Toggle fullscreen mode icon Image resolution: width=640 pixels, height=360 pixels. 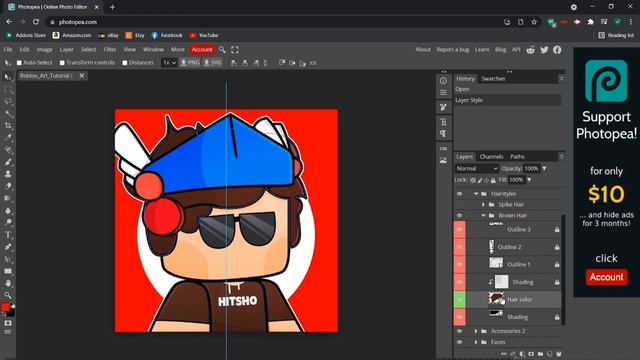tap(235, 50)
